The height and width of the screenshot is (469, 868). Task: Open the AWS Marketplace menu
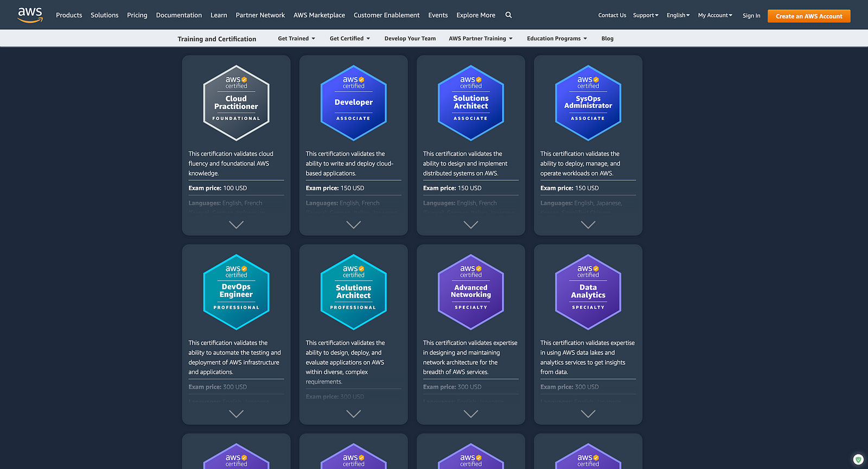click(320, 15)
